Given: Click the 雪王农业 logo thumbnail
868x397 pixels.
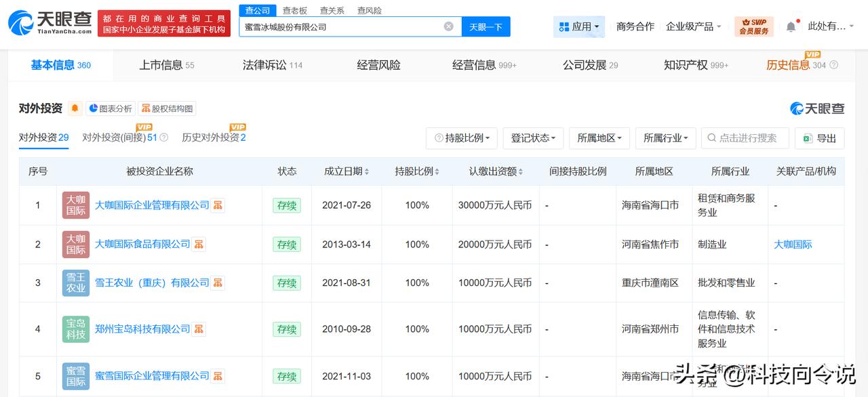Looking at the screenshot, I should pyautogui.click(x=76, y=283).
